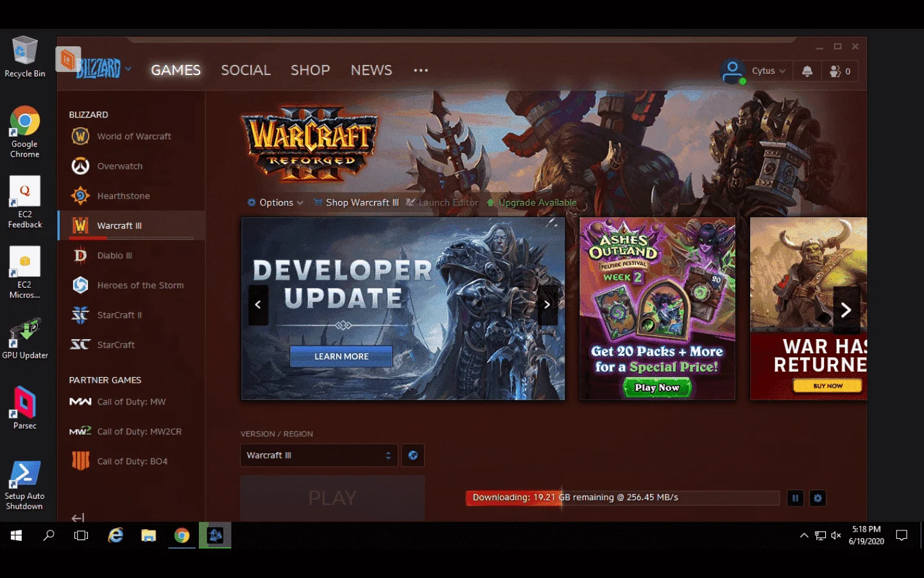Screen dimensions: 924x578
Task: Open the friends list icon
Action: click(840, 71)
